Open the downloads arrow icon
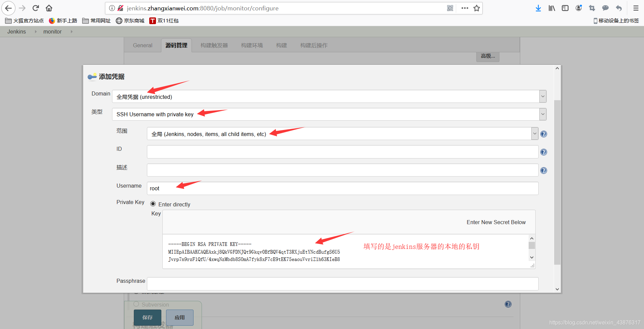Viewport: 644px width, 329px height. coord(538,8)
